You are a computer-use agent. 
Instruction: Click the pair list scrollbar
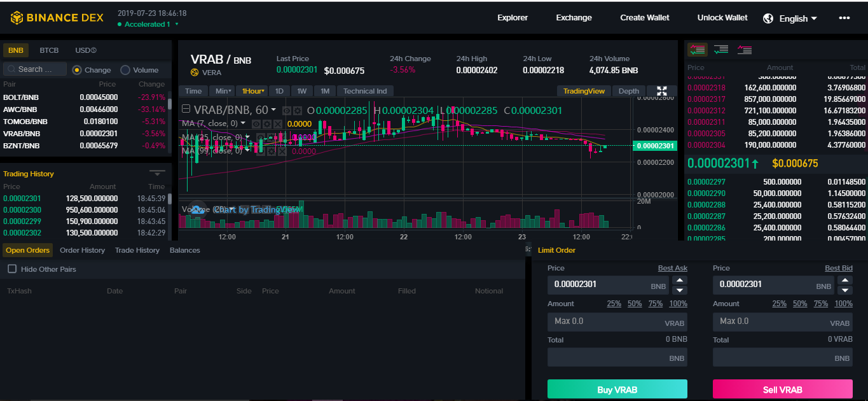(x=169, y=104)
